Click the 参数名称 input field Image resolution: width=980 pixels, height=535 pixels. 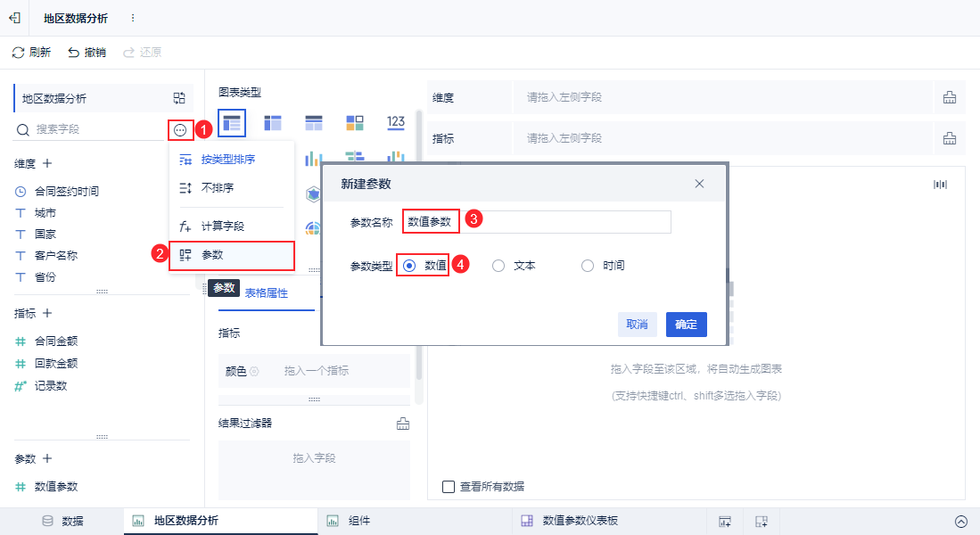point(537,222)
